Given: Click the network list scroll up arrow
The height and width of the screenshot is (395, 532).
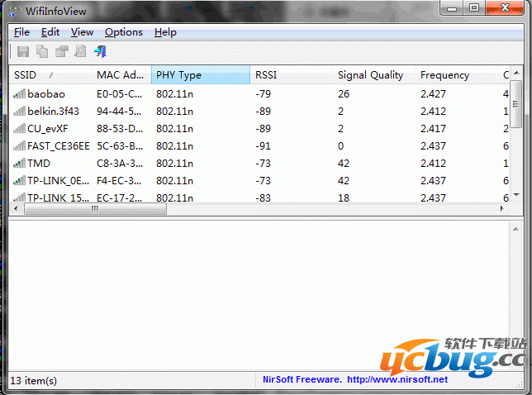Looking at the screenshot, I should (x=516, y=73).
